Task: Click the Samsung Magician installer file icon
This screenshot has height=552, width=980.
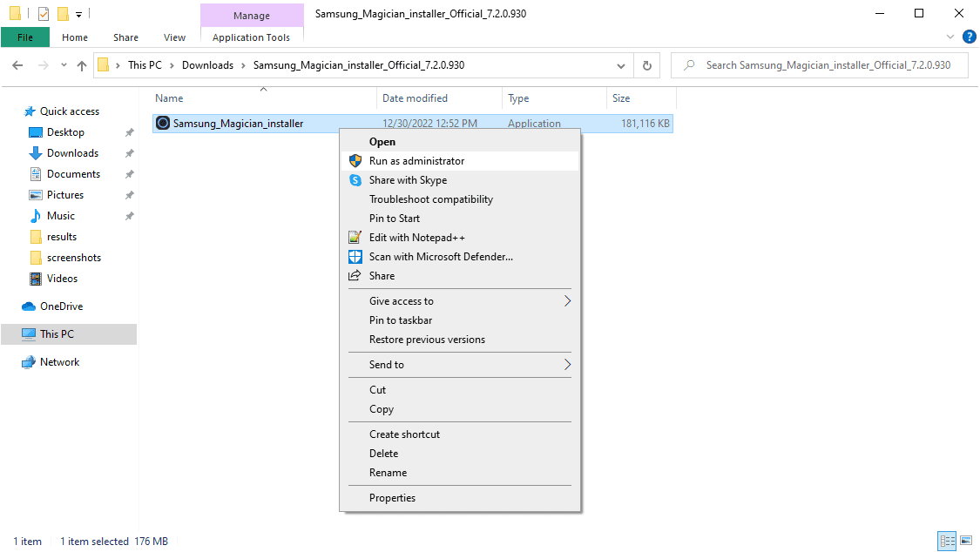Action: pyautogui.click(x=163, y=124)
